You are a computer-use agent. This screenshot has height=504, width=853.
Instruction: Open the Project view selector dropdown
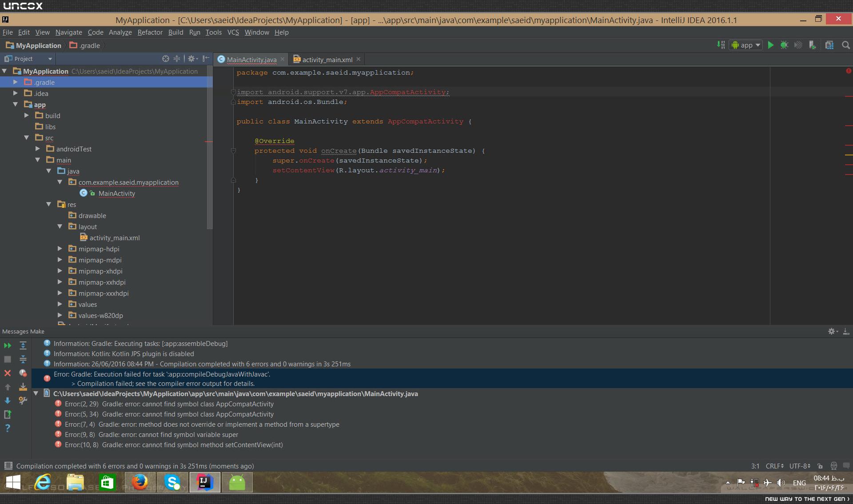tap(28, 59)
